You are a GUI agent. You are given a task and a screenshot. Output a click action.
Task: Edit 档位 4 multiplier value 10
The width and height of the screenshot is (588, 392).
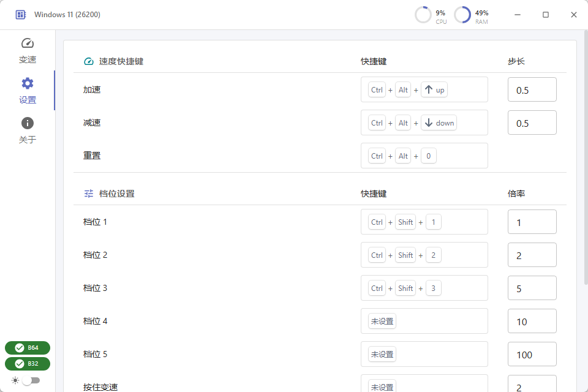pos(532,321)
